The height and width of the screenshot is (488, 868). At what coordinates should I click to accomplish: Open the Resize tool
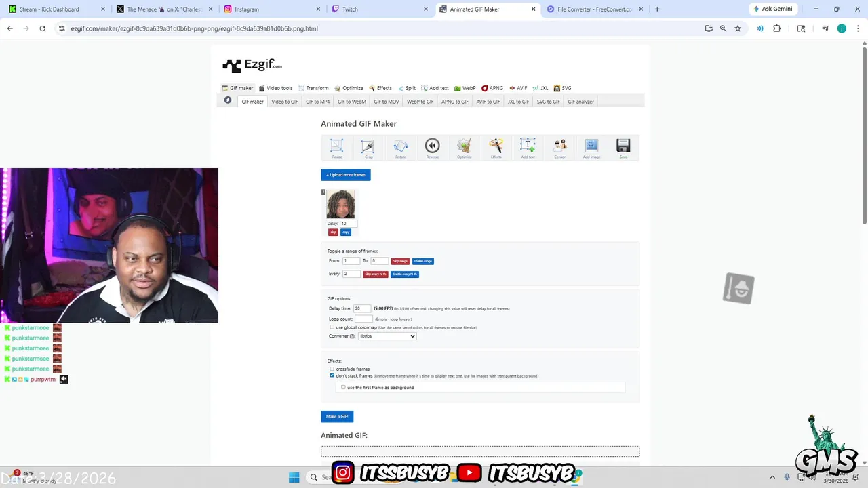tap(337, 148)
